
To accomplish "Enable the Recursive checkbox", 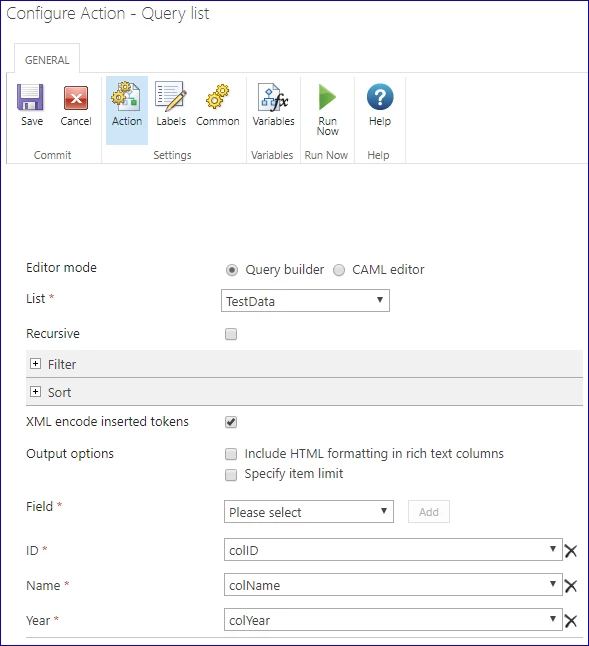I will point(231,334).
